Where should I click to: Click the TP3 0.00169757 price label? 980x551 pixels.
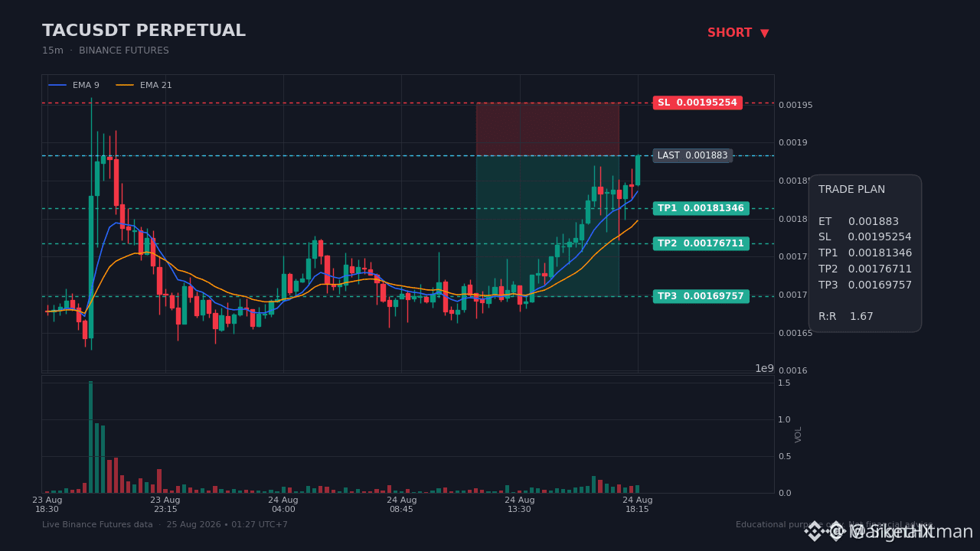click(701, 296)
